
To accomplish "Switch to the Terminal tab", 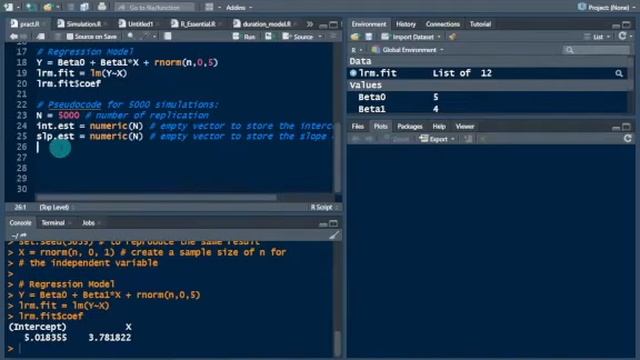I will 53,223.
